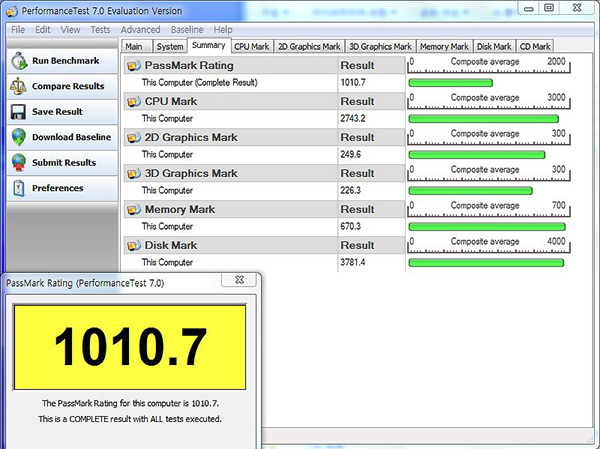Click the Disk Mark row icon

(x=134, y=245)
